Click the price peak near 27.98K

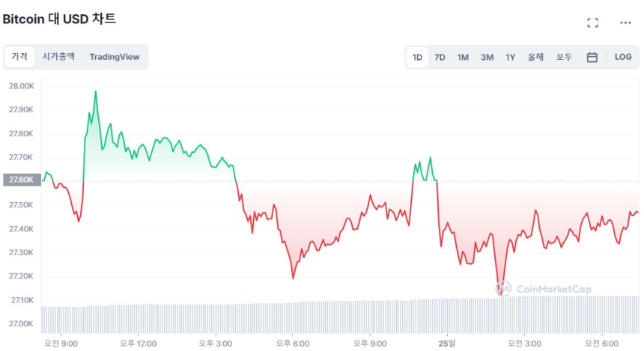pos(95,92)
